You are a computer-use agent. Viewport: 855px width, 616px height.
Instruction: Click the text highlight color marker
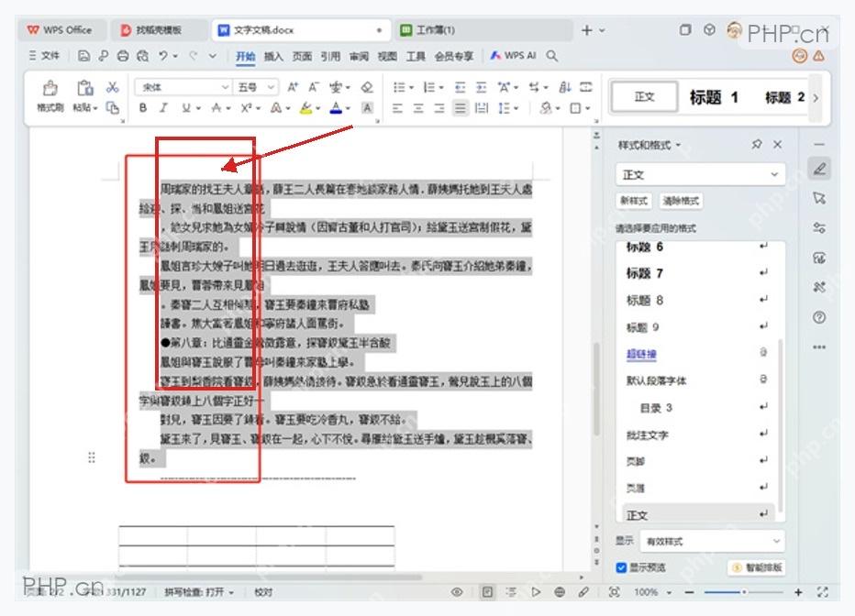pyautogui.click(x=305, y=108)
